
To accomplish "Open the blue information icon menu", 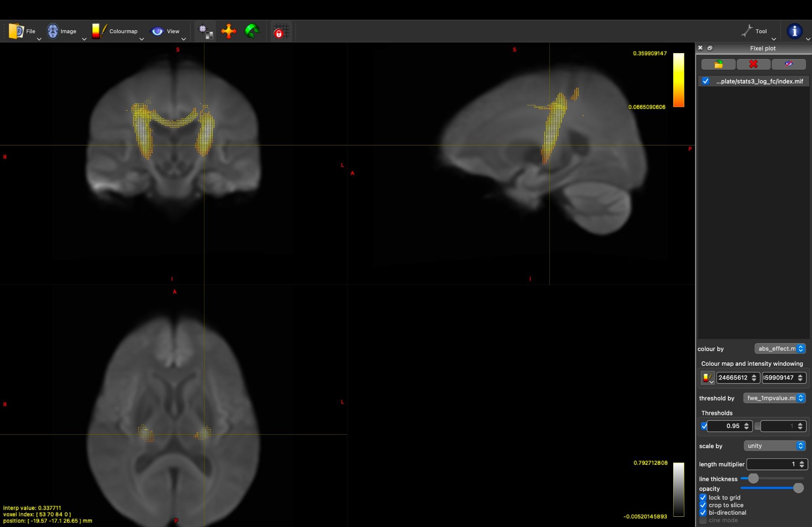I will point(795,31).
